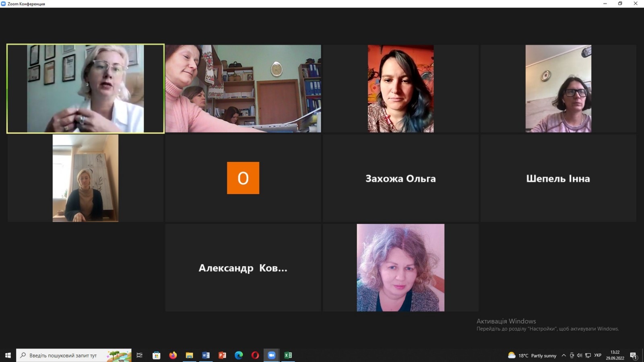Select the Александр Ков... participant tile
Viewport: 644px width, 362px height.
pyautogui.click(x=243, y=268)
